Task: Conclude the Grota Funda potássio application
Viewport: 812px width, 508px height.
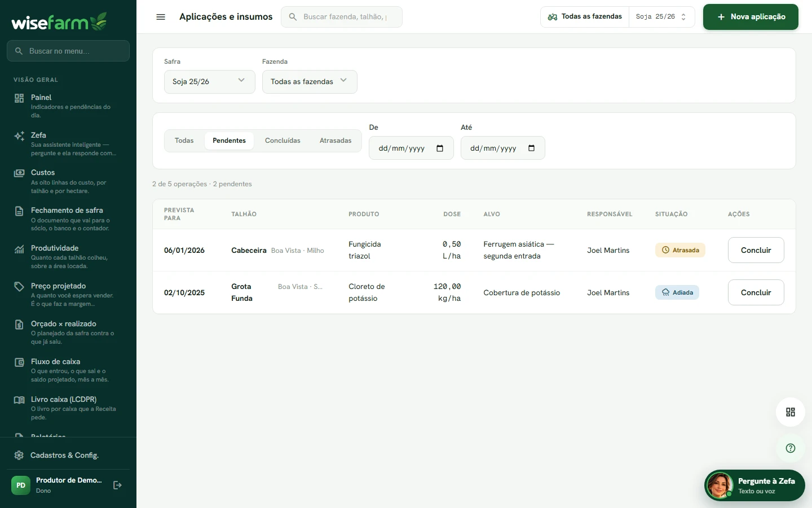Action: tap(756, 292)
